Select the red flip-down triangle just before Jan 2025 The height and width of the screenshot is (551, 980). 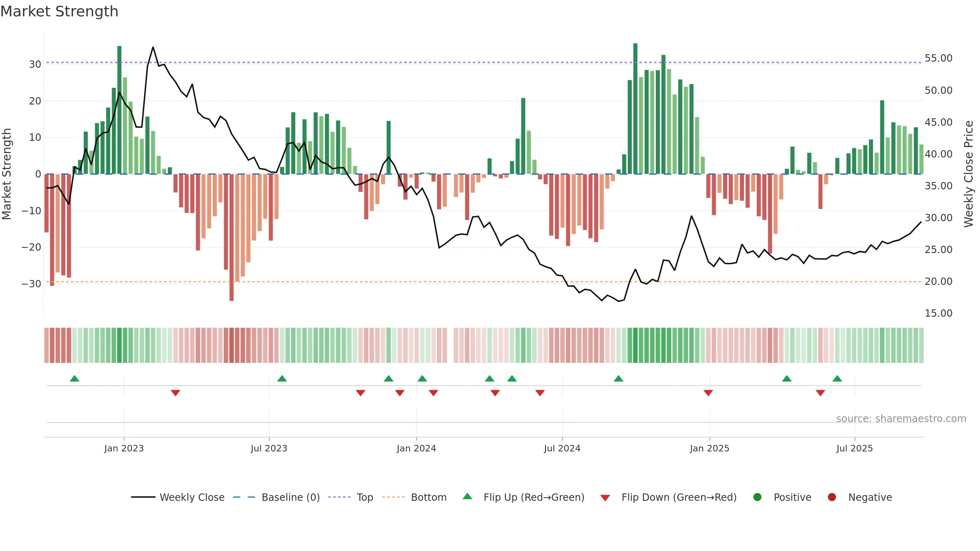click(x=708, y=393)
